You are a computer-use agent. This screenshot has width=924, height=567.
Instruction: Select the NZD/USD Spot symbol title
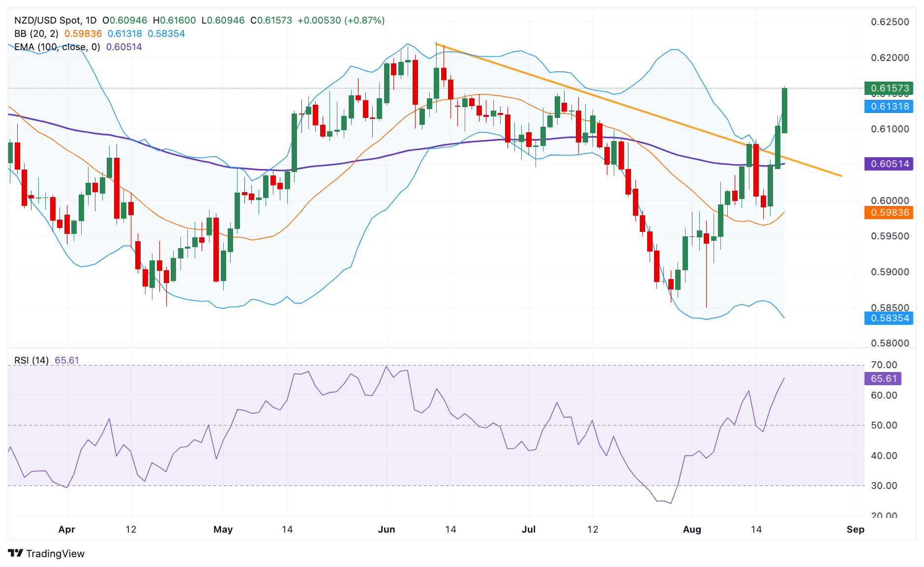coord(55,20)
